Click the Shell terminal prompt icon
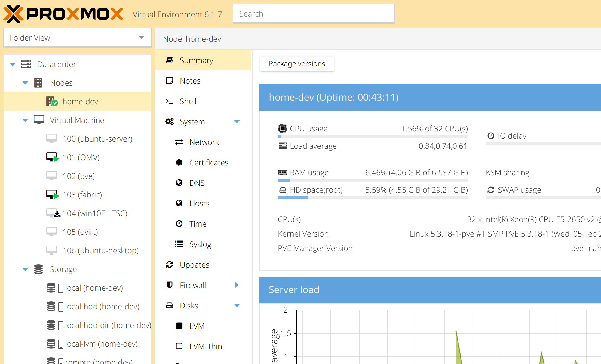 (x=170, y=101)
